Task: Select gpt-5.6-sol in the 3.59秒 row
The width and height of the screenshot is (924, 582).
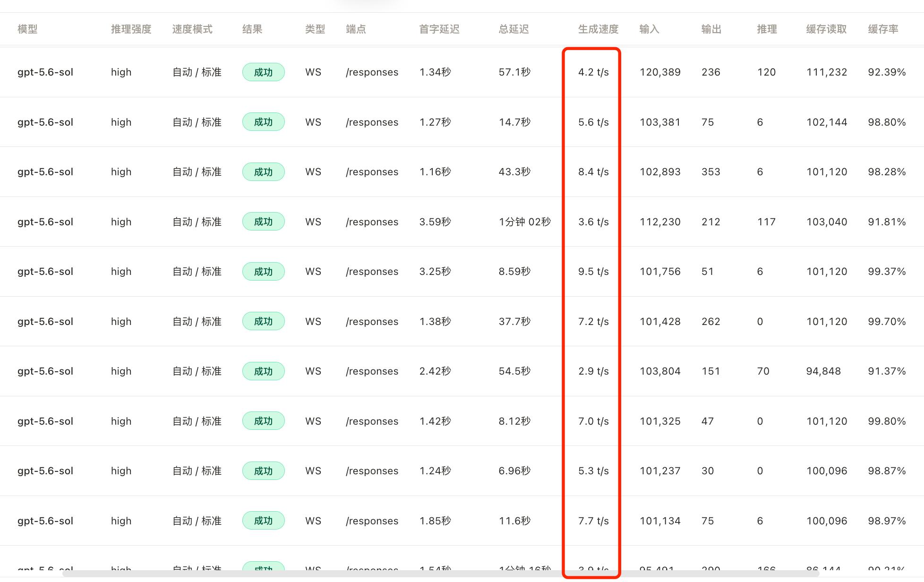Action: click(x=45, y=222)
